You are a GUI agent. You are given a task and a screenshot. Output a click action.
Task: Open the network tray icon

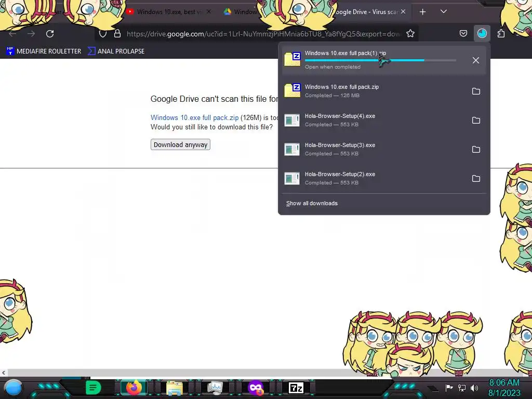[x=462, y=388]
